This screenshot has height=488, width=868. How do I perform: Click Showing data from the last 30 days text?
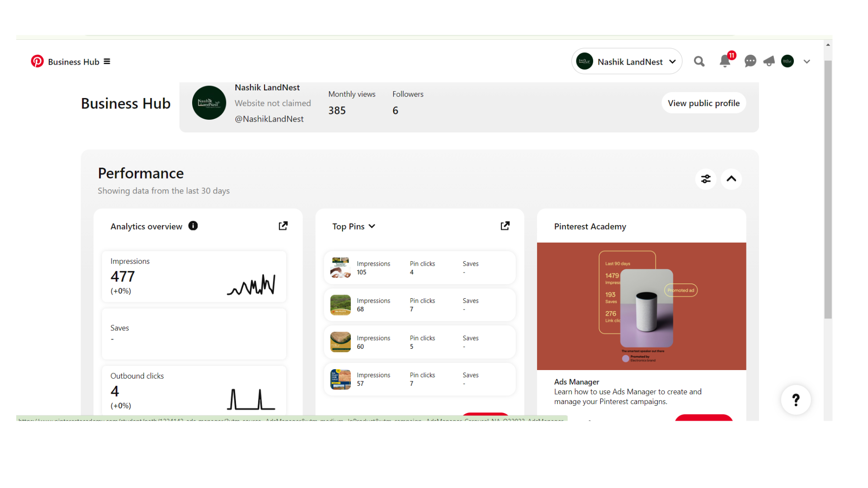164,191
